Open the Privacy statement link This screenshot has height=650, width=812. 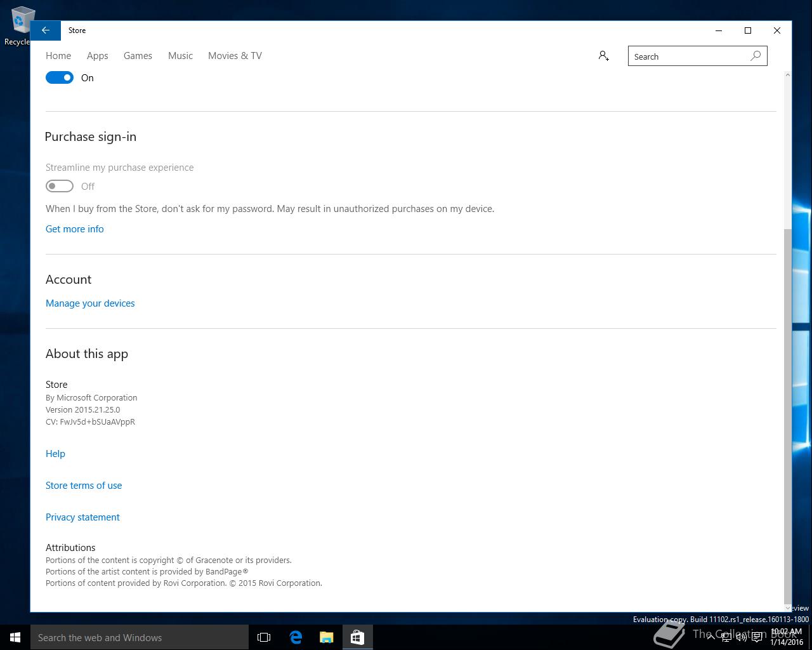82,517
